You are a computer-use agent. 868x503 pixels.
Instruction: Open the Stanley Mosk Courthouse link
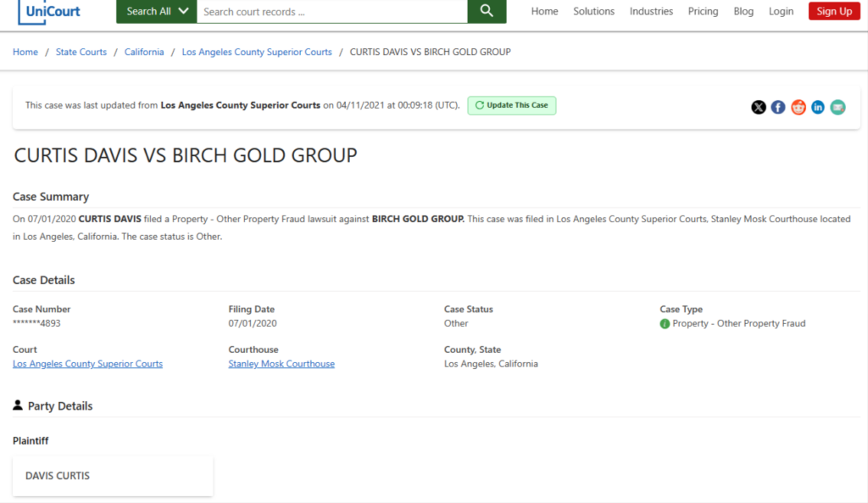pos(281,364)
